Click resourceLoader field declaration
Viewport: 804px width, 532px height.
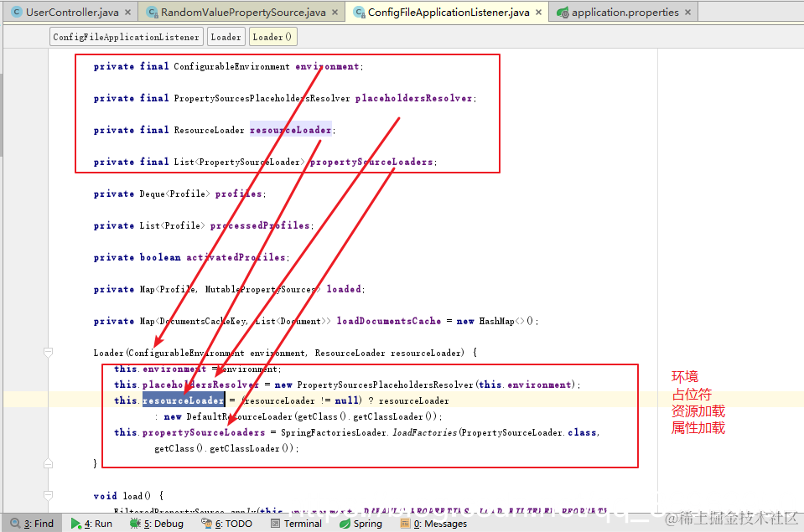point(290,130)
